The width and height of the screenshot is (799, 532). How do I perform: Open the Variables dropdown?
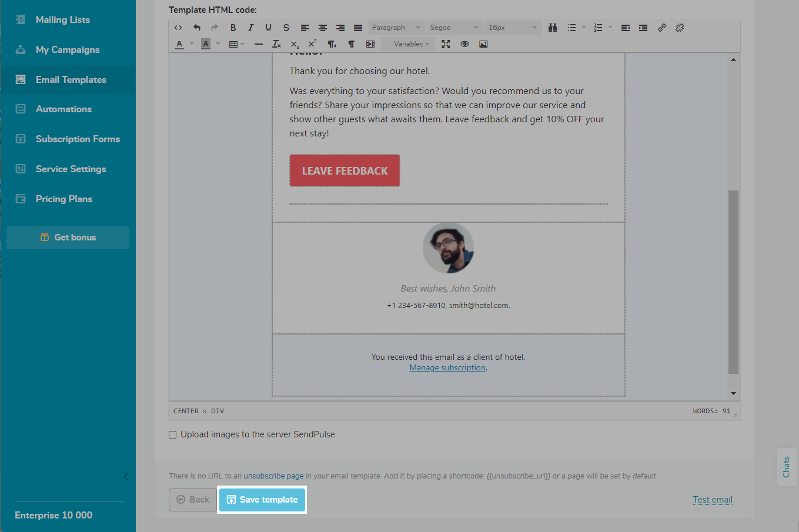[410, 44]
